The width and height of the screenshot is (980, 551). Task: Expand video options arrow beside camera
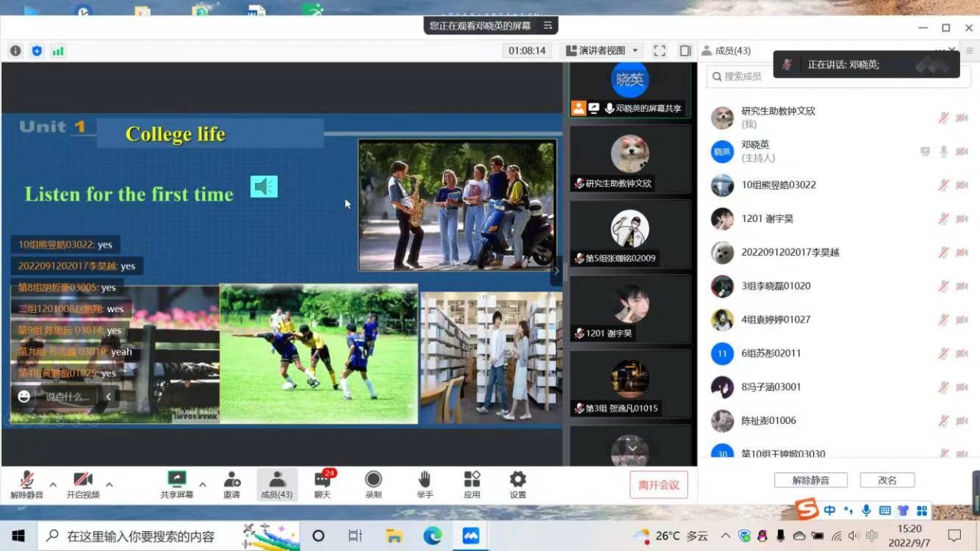[x=109, y=484]
